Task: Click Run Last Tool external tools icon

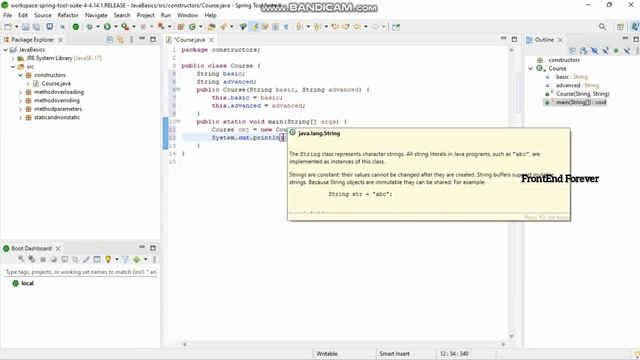Action: (125, 27)
